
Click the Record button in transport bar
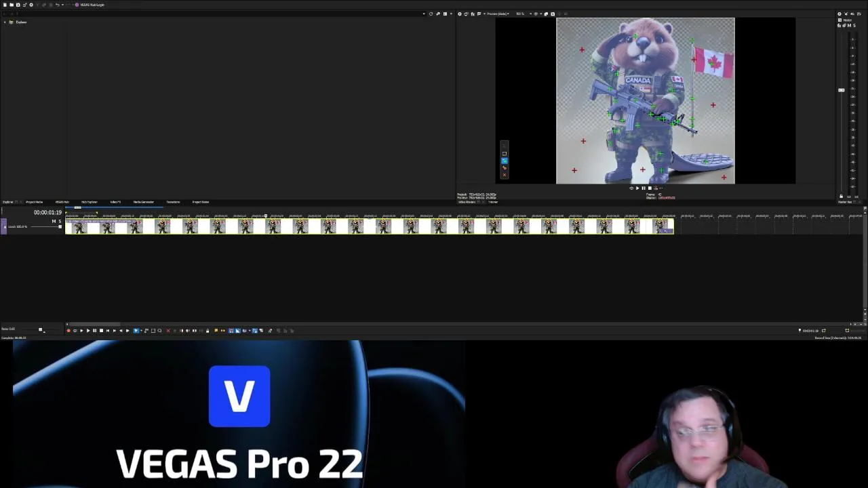pos(68,331)
